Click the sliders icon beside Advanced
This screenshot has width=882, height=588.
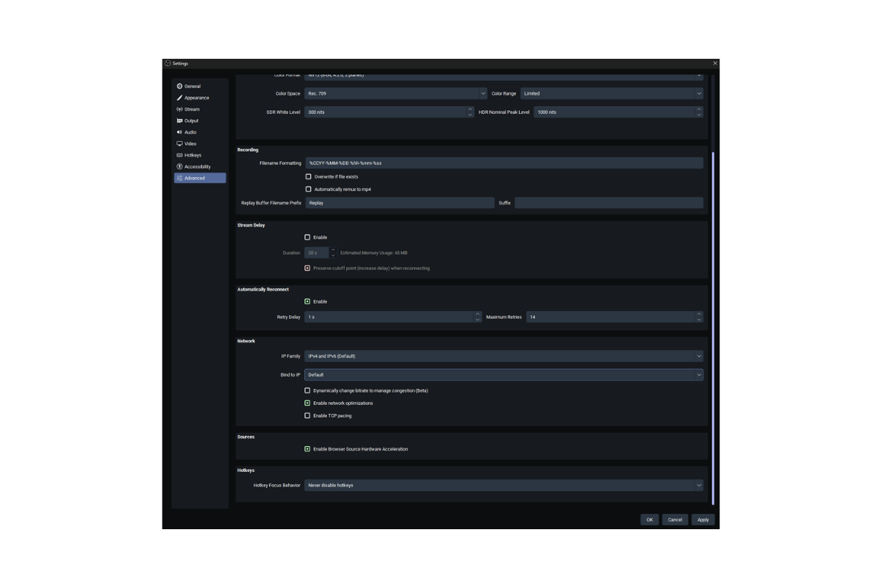click(179, 178)
